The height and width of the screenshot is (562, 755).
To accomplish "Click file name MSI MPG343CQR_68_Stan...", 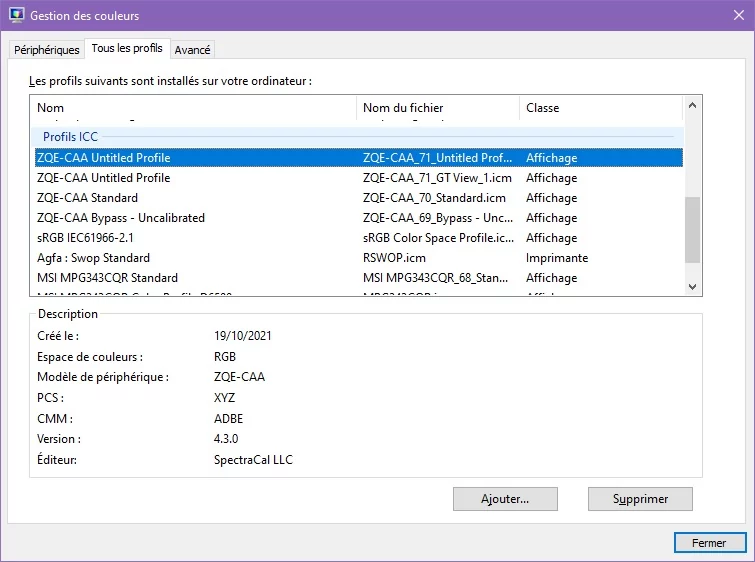I will tap(435, 278).
